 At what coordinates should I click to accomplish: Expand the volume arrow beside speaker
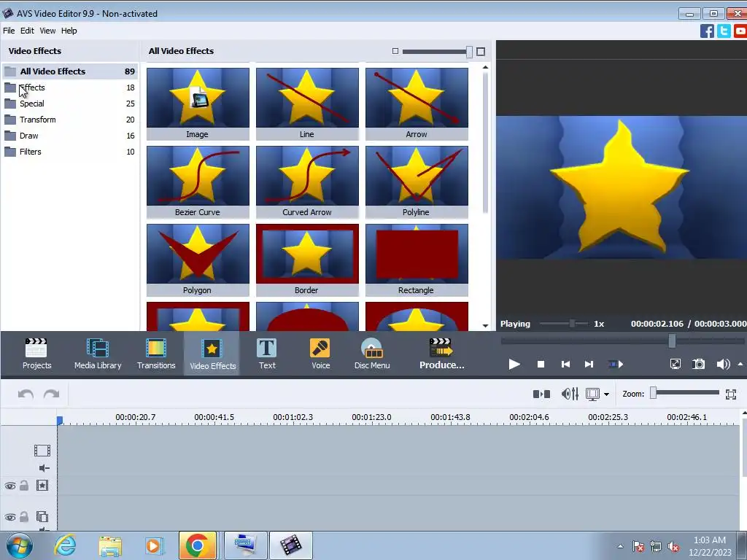pos(740,365)
